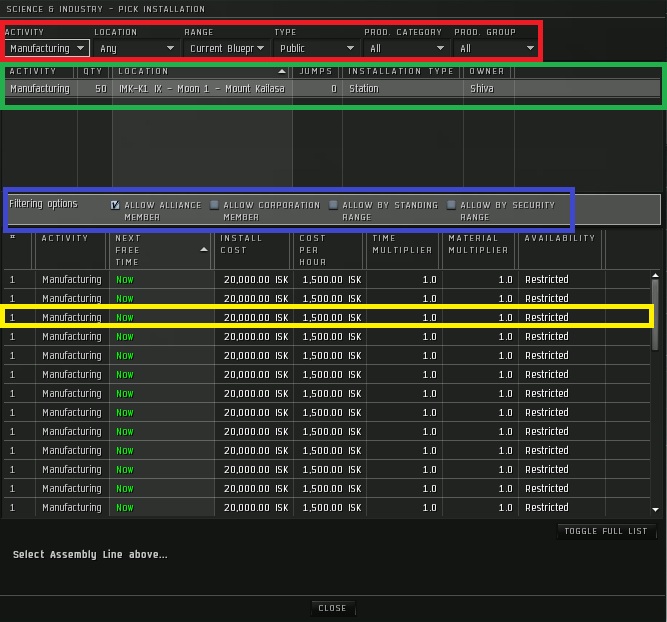Sort installations by Jumps column header
This screenshot has width=667, height=622.
click(x=317, y=71)
